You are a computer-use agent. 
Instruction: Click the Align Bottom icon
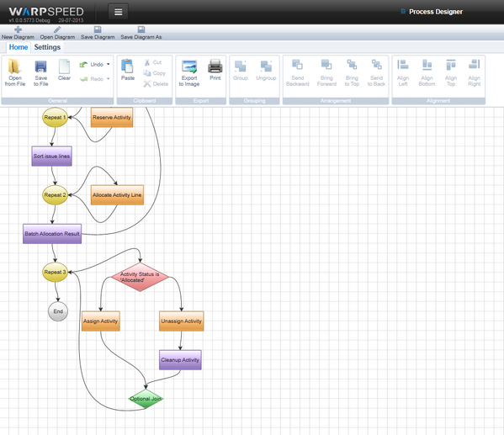[427, 65]
